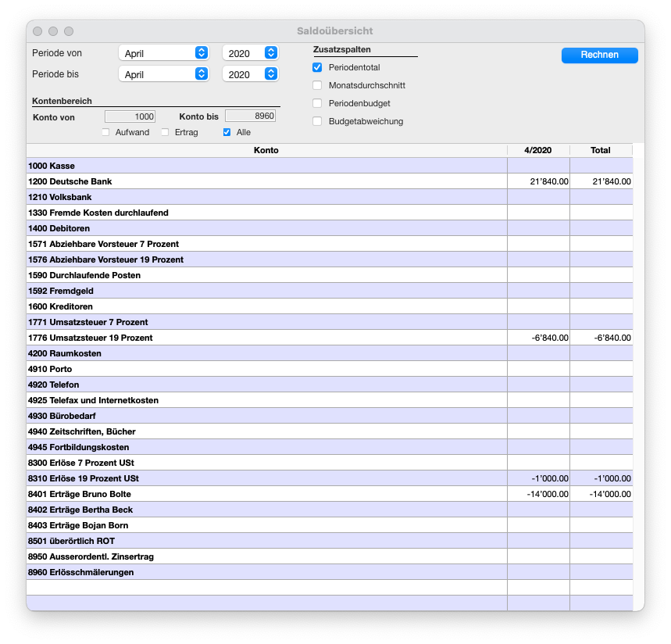671x644 pixels.
Task: Select row 1571 Abziehbare Vorsteuer 7 Prozent
Action: 330,244
